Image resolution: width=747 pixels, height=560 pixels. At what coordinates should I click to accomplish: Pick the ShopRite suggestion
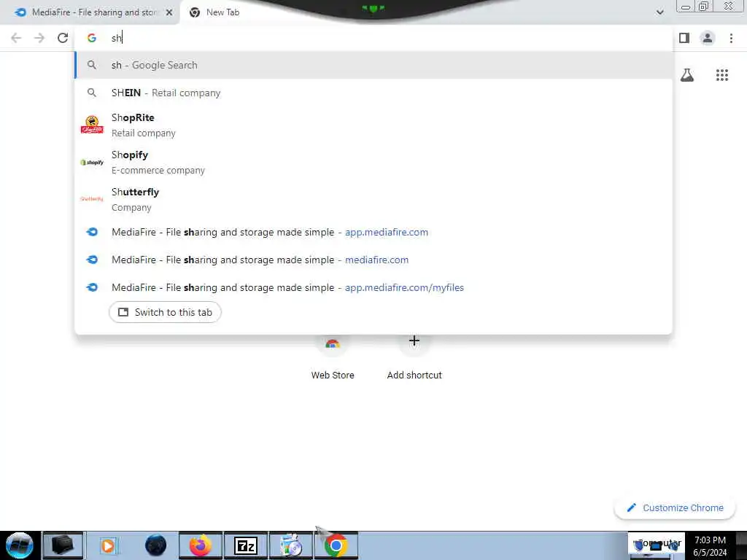(x=373, y=125)
